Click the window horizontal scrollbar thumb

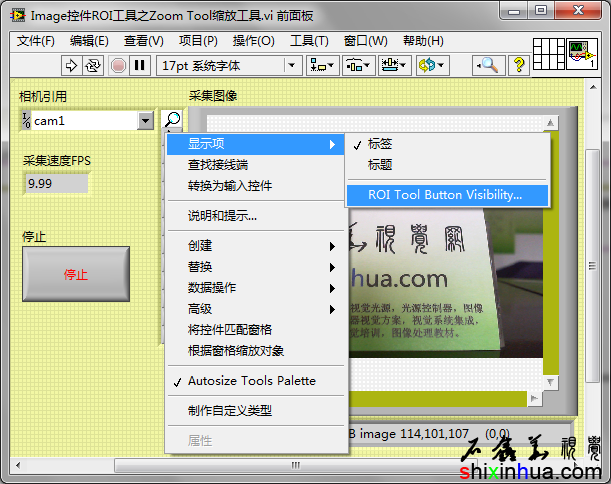pyautogui.click(x=295, y=465)
